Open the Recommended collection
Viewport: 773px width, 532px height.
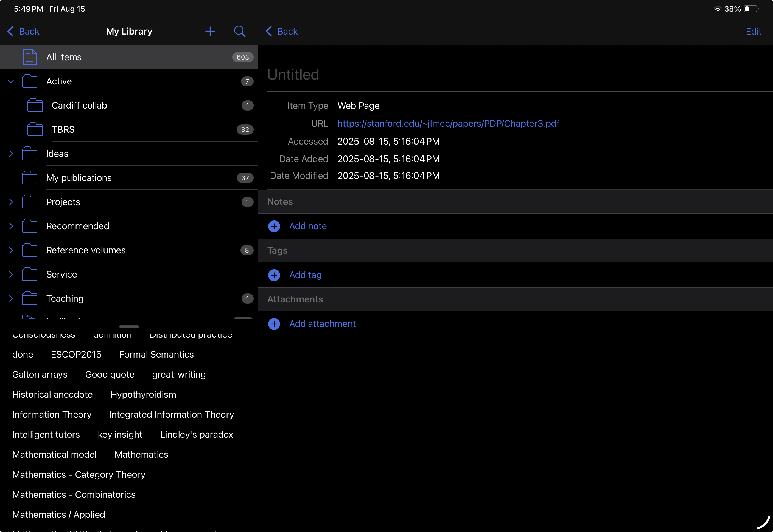coord(77,226)
